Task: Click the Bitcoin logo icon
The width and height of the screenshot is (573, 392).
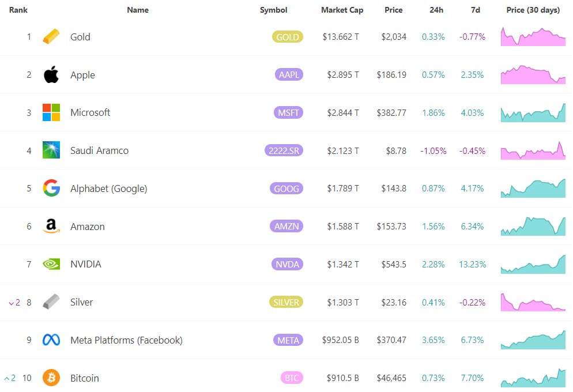Action: 51,378
